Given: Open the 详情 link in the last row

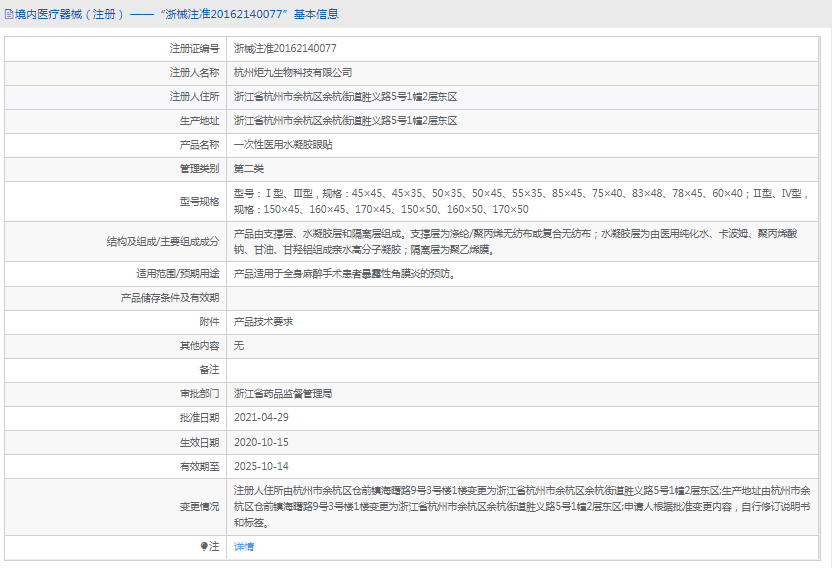Looking at the screenshot, I should [x=244, y=546].
